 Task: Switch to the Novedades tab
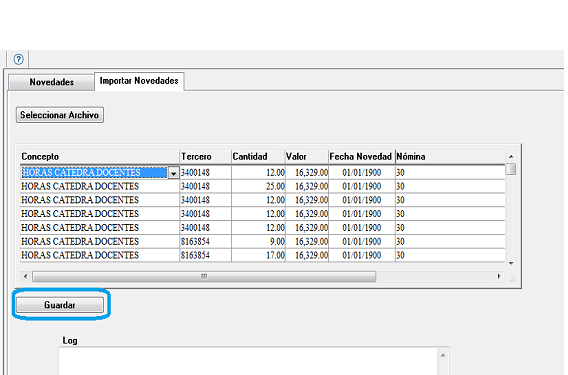[x=51, y=82]
